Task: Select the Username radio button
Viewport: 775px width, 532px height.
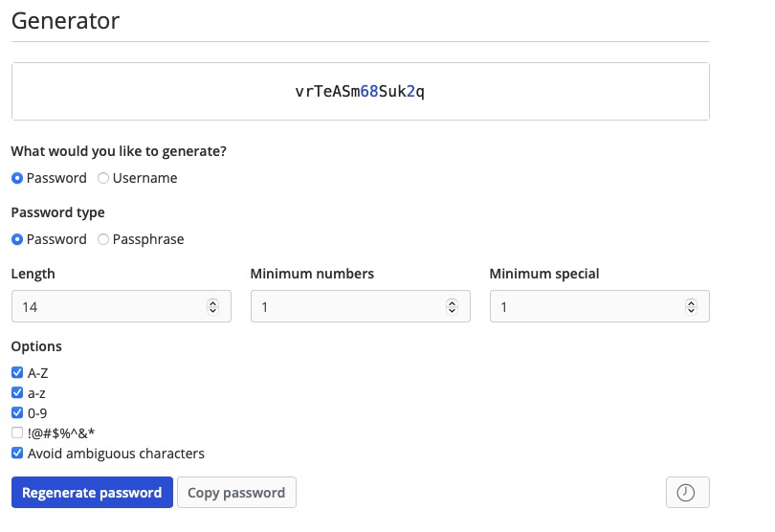Action: tap(102, 178)
